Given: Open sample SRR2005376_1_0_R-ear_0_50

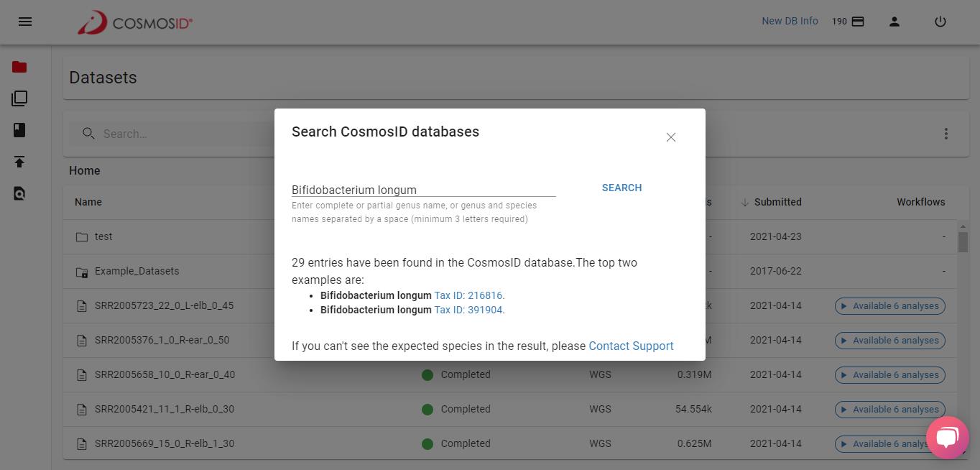Looking at the screenshot, I should (x=162, y=340).
